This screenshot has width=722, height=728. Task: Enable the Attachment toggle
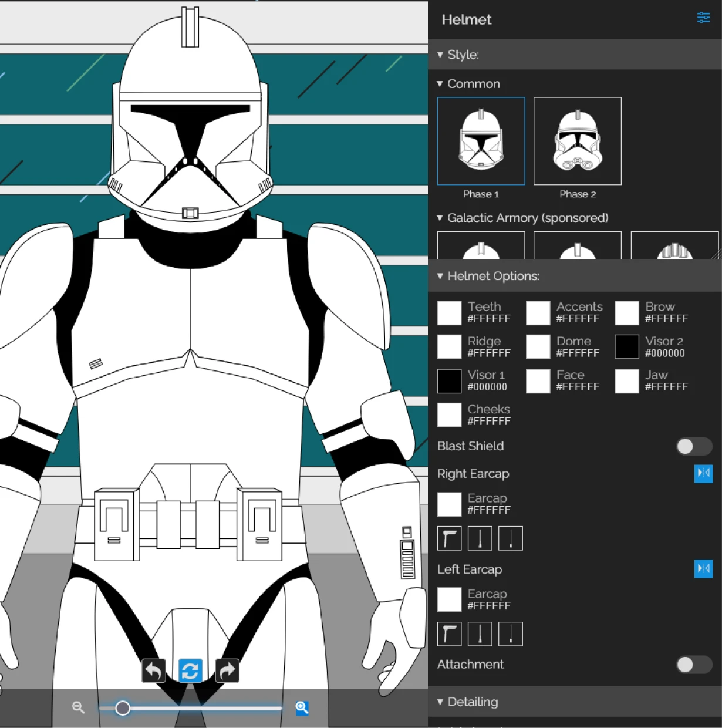pyautogui.click(x=694, y=665)
